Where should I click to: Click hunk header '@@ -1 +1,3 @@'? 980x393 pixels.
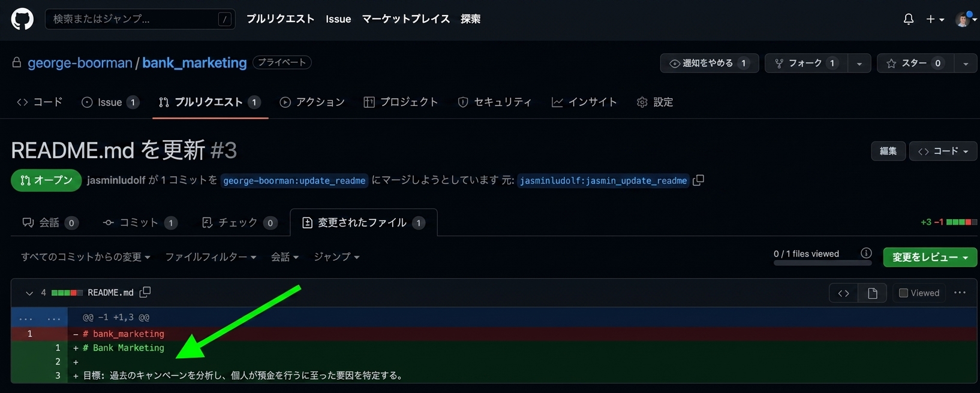point(116,318)
